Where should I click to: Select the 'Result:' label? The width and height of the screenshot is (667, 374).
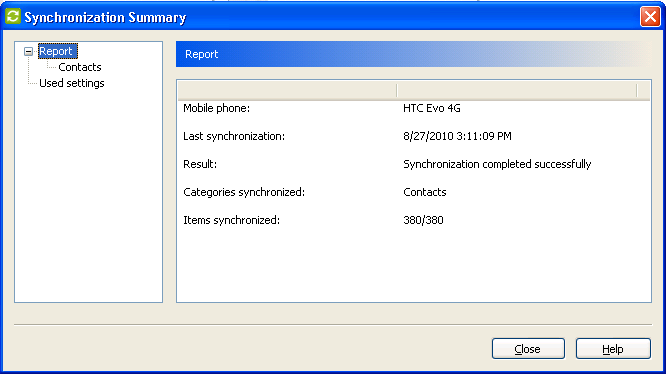point(200,164)
